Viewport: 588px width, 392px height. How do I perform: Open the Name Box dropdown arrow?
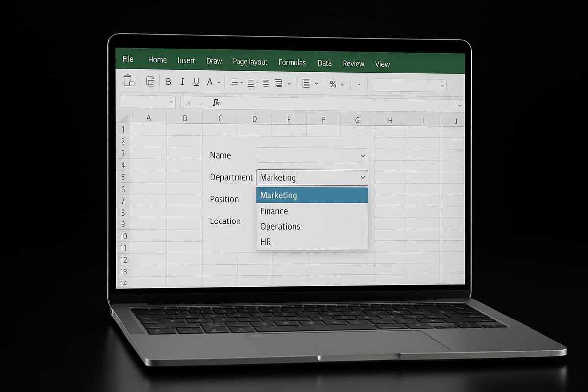tap(171, 101)
